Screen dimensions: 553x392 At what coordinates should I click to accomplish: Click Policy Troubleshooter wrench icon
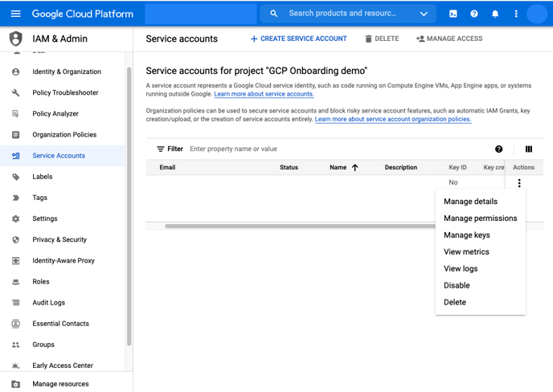(15, 92)
